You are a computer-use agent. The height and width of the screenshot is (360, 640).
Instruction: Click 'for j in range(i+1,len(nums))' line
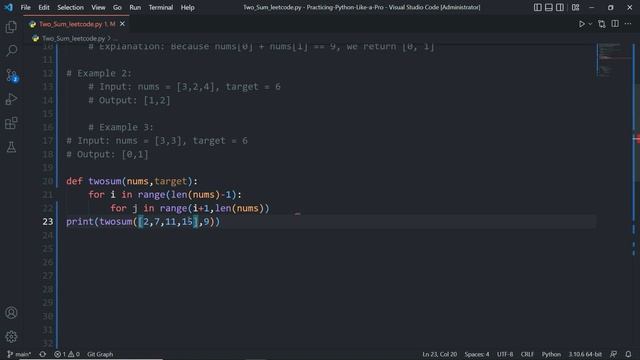coord(190,208)
